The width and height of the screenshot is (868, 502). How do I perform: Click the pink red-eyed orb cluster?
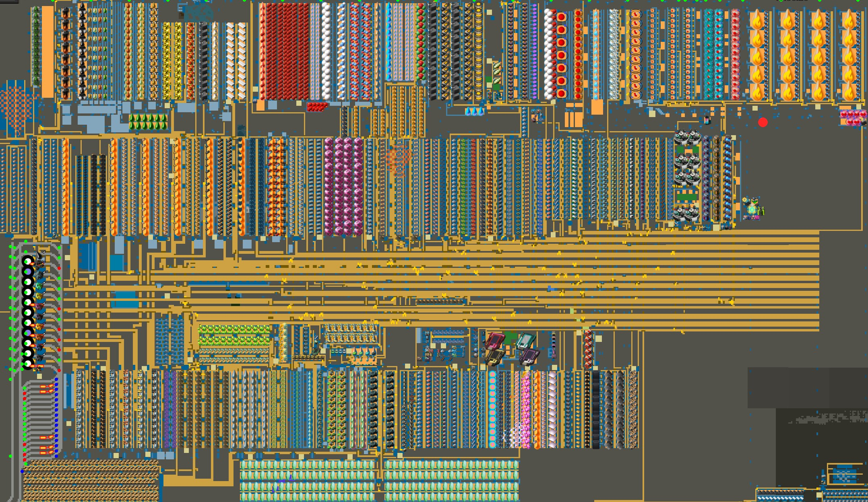point(853,117)
